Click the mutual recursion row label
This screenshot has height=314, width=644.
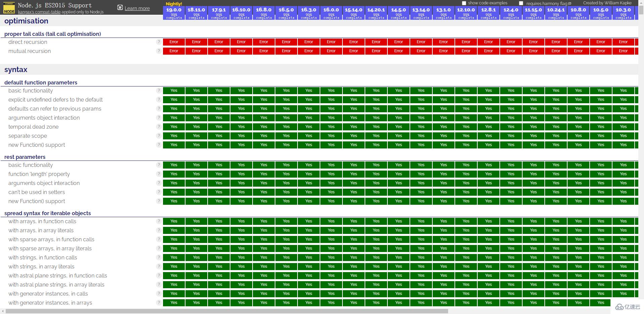30,51
